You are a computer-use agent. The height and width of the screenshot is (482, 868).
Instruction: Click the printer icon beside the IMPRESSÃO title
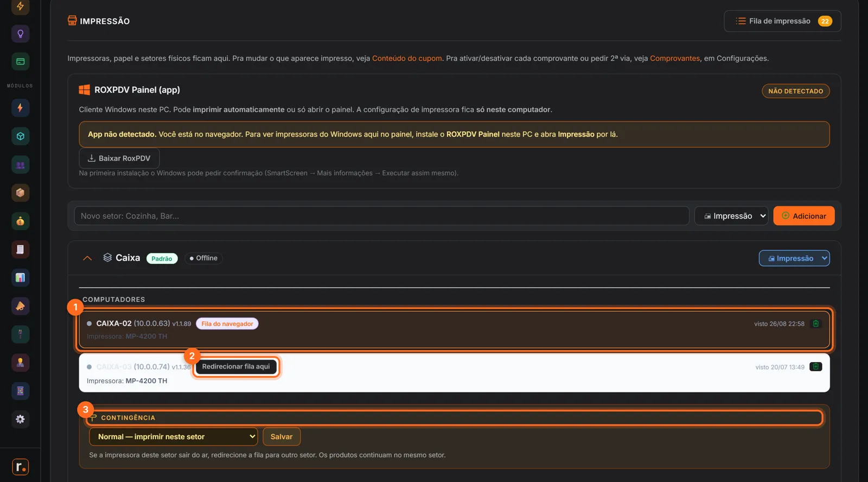(x=72, y=21)
